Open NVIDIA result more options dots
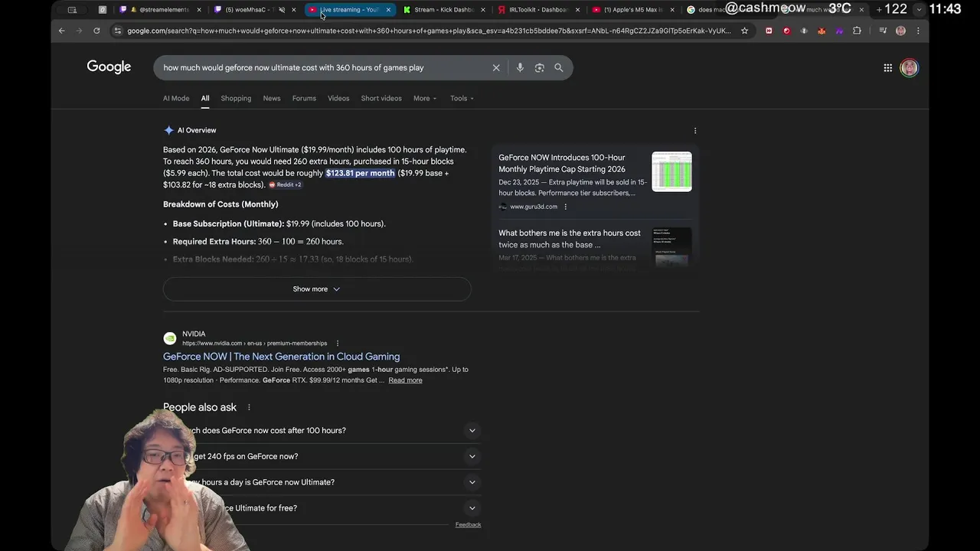 pyautogui.click(x=338, y=343)
